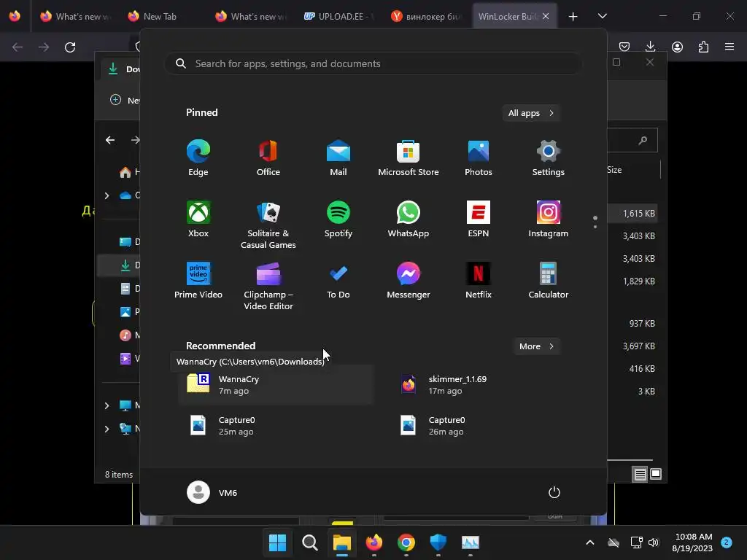Focus the Start menu search box

tap(373, 64)
